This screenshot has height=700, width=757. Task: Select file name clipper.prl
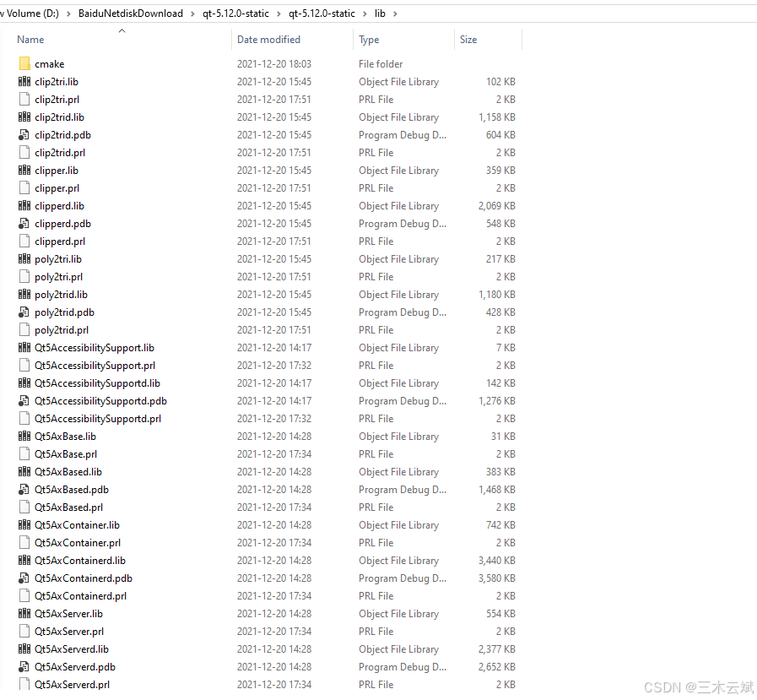[x=57, y=188]
